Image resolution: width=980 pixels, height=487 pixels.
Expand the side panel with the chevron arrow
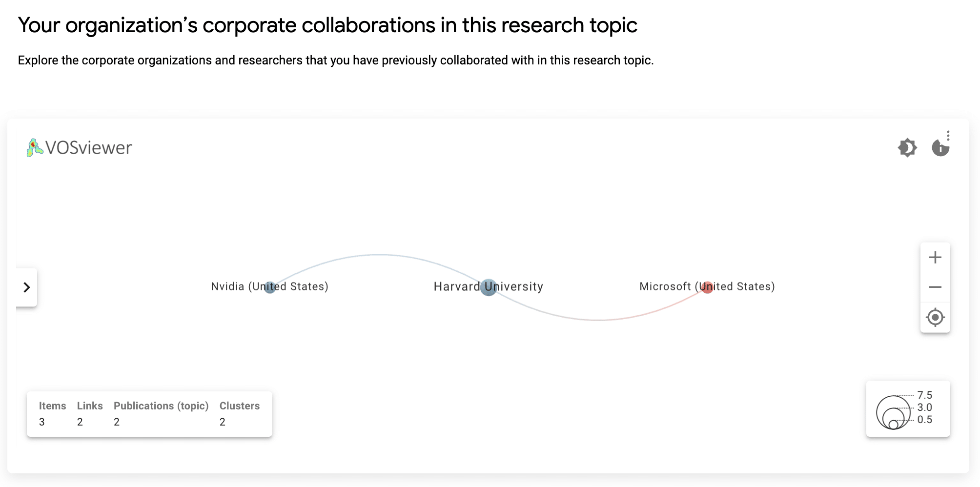27,287
